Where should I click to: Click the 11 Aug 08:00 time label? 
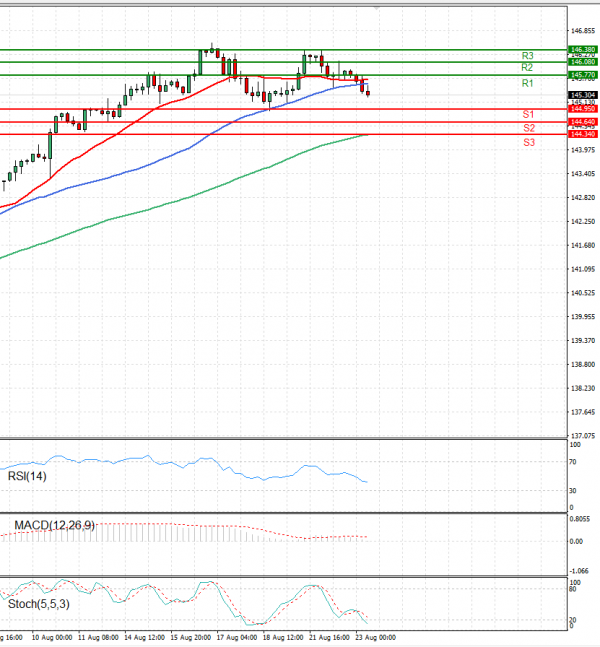(98, 638)
